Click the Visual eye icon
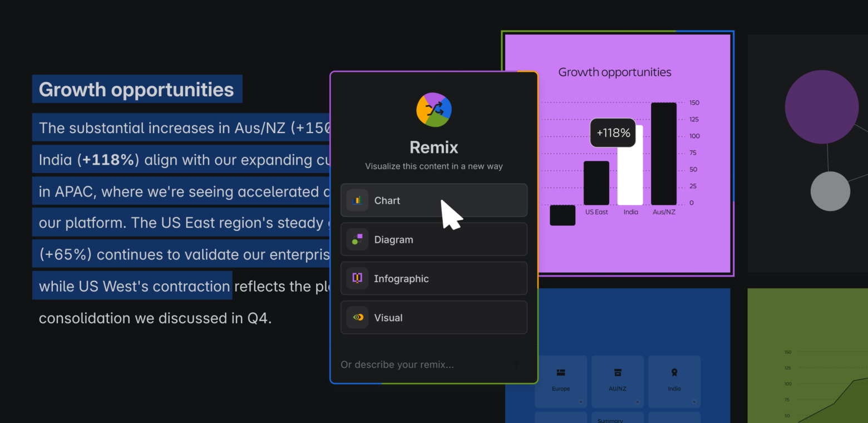868x423 pixels. tap(357, 317)
